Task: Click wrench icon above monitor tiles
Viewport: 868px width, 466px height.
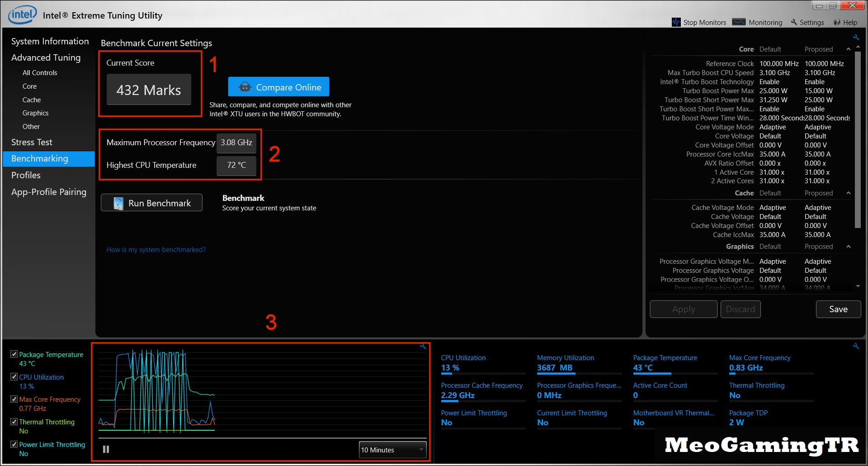Action: pos(856,346)
